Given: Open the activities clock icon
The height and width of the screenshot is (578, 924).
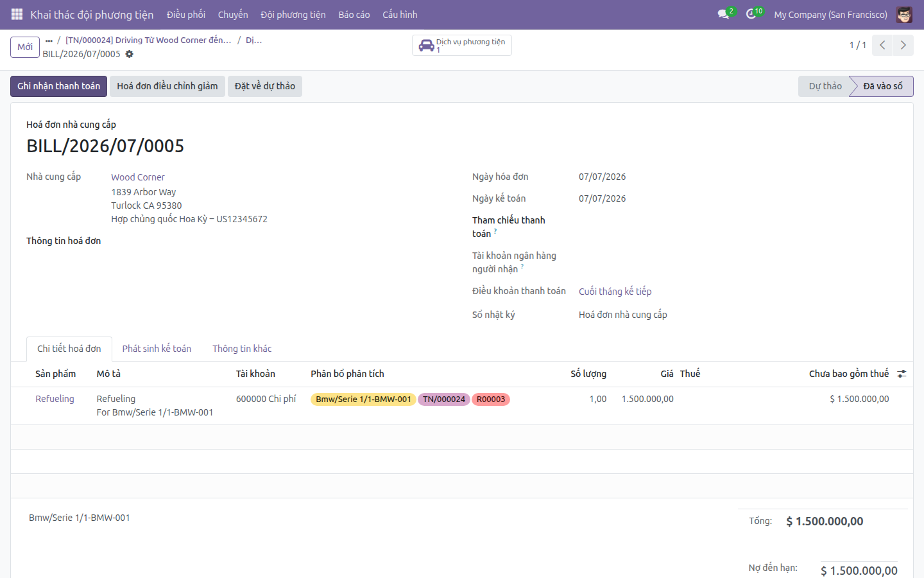Looking at the screenshot, I should pos(751,14).
